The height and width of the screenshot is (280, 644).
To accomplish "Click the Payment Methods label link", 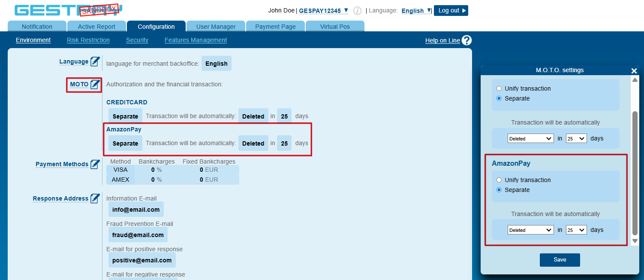I will (x=62, y=164).
